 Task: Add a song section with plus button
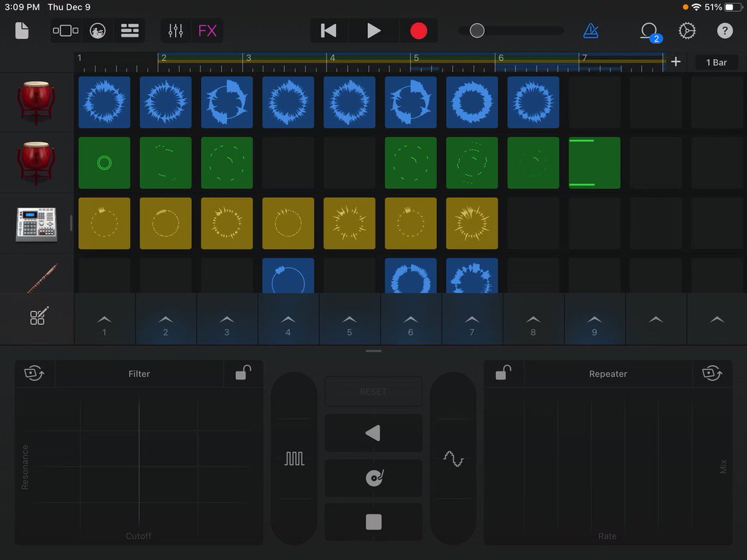point(676,62)
